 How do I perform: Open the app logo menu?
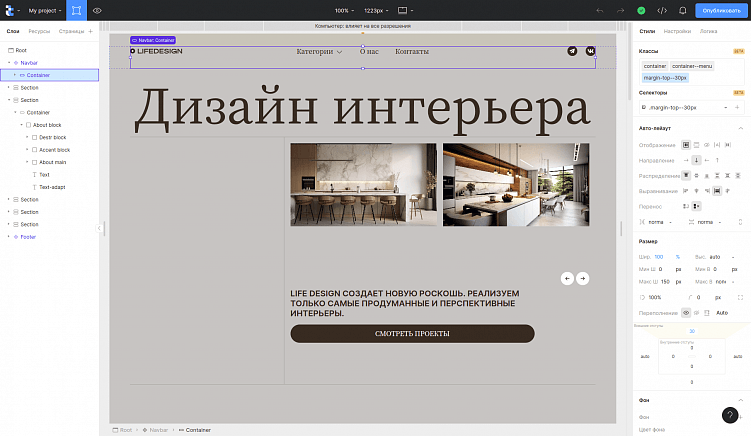tap(10, 10)
